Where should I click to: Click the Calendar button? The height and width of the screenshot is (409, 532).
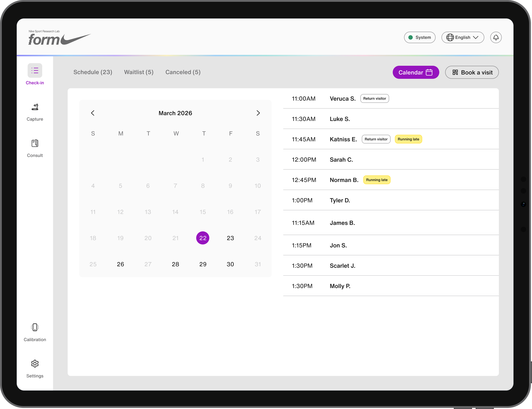416,72
